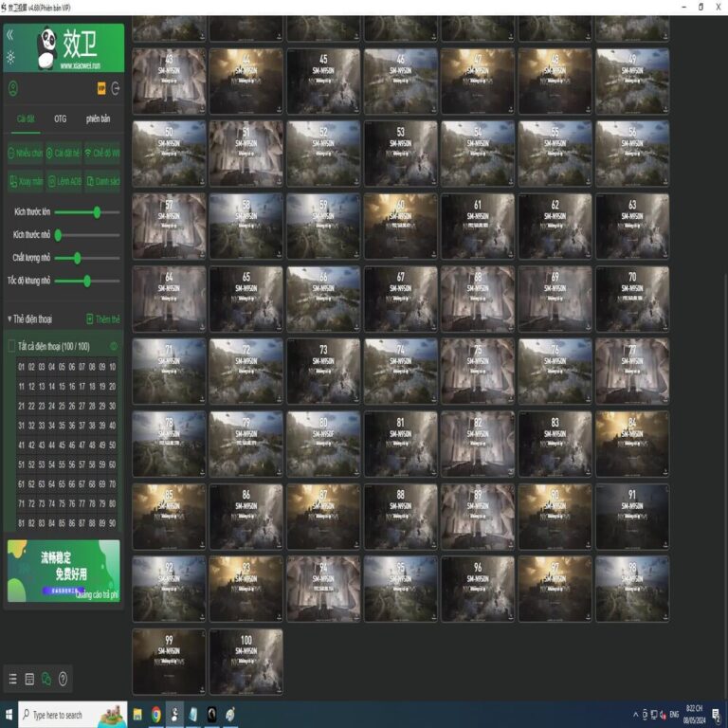
Task: Check the 'Tất cả điện thoại (100 / 100)' checkbox
Action: pyautogui.click(x=12, y=346)
